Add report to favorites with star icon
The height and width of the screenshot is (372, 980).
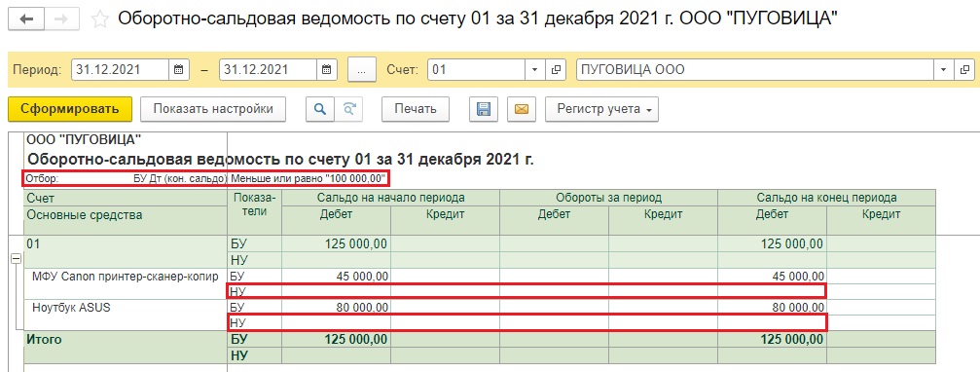pyautogui.click(x=99, y=19)
